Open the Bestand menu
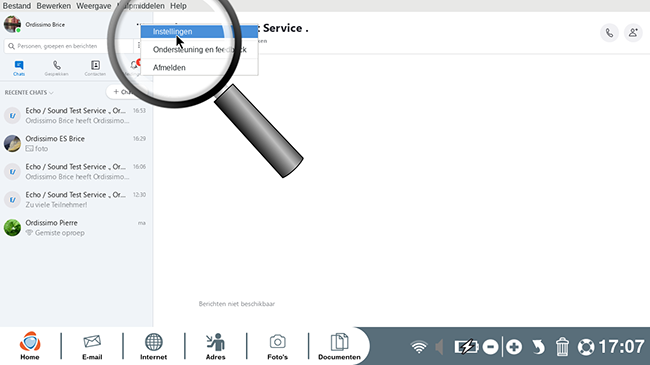The image size is (650, 365). click(x=17, y=6)
